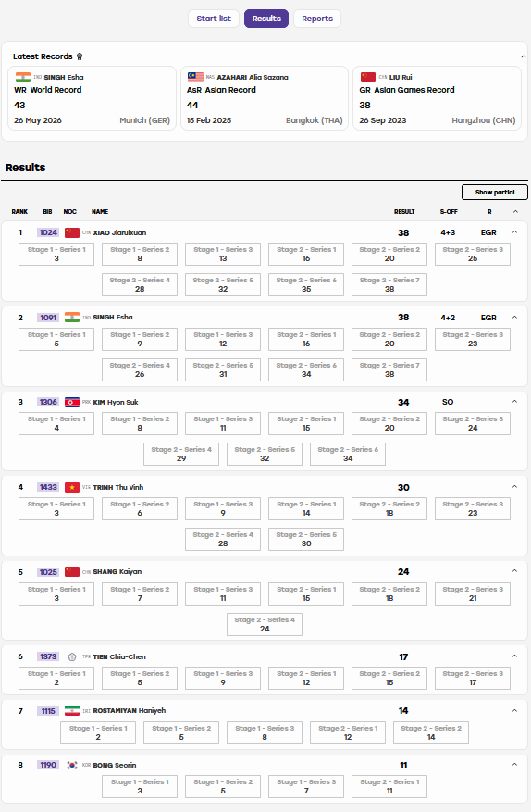Collapse XIAO Jiaruixuan's result details
The image size is (531, 812).
pos(514,232)
